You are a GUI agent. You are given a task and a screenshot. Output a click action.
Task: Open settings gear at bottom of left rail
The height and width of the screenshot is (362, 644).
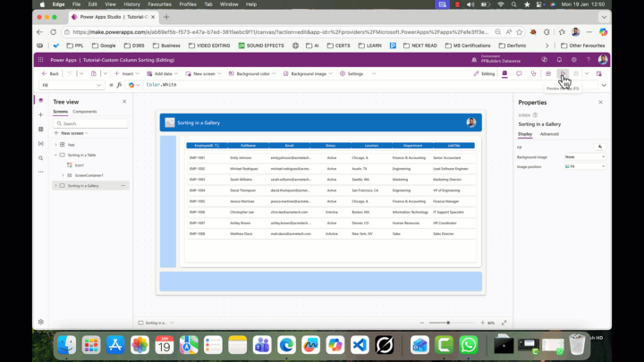[x=40, y=322]
